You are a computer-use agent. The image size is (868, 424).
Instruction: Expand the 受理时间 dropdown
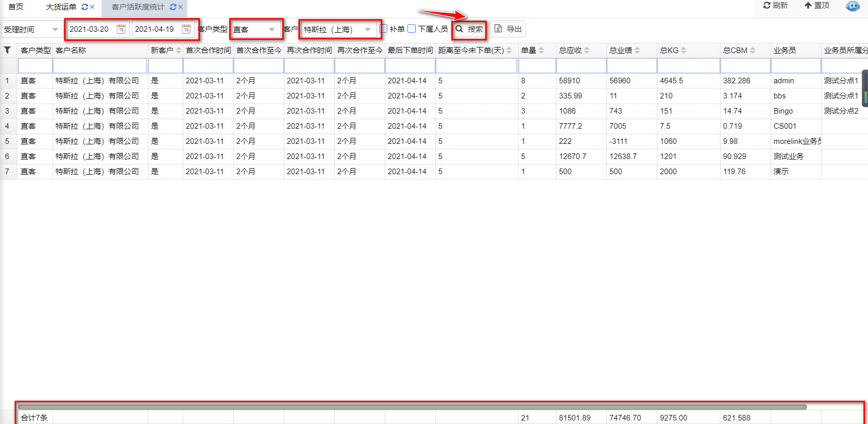point(55,30)
